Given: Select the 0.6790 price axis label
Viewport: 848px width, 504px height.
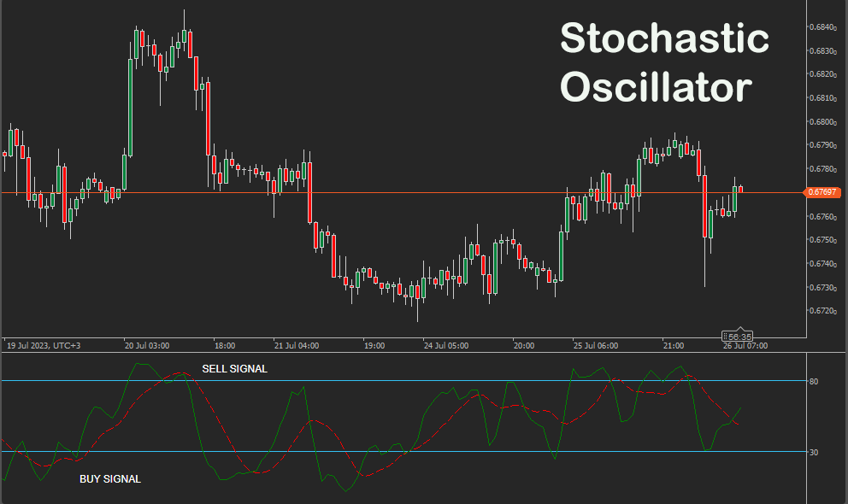Looking at the screenshot, I should 823,144.
